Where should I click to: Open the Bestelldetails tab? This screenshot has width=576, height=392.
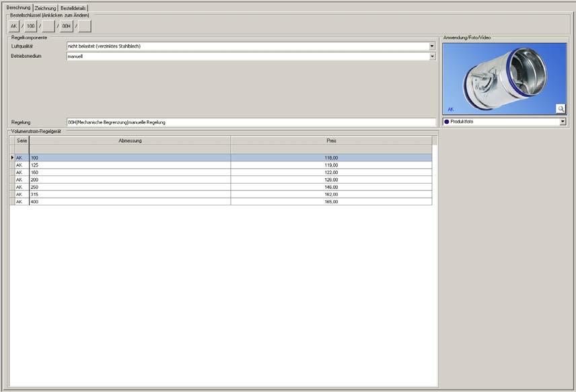[x=73, y=7]
